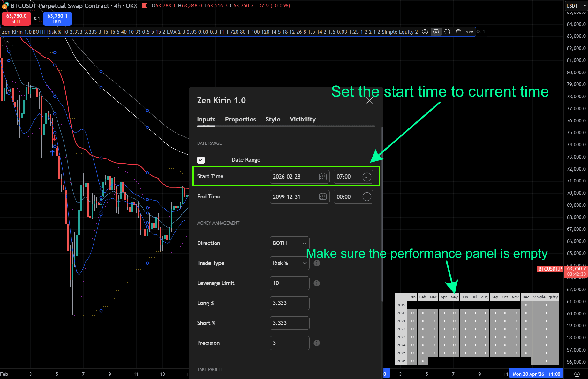Viewport: 588px width, 379px height.
Task: Click the Long % input field
Action: click(289, 303)
